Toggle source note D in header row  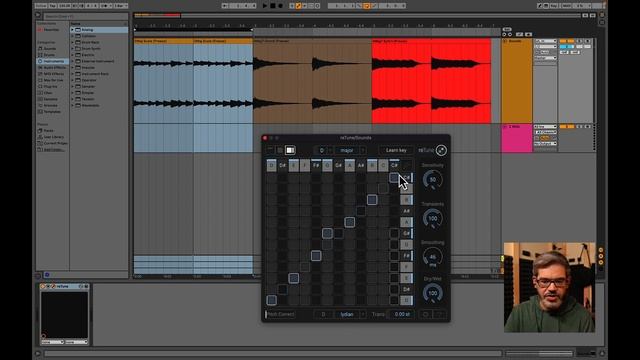(271, 165)
